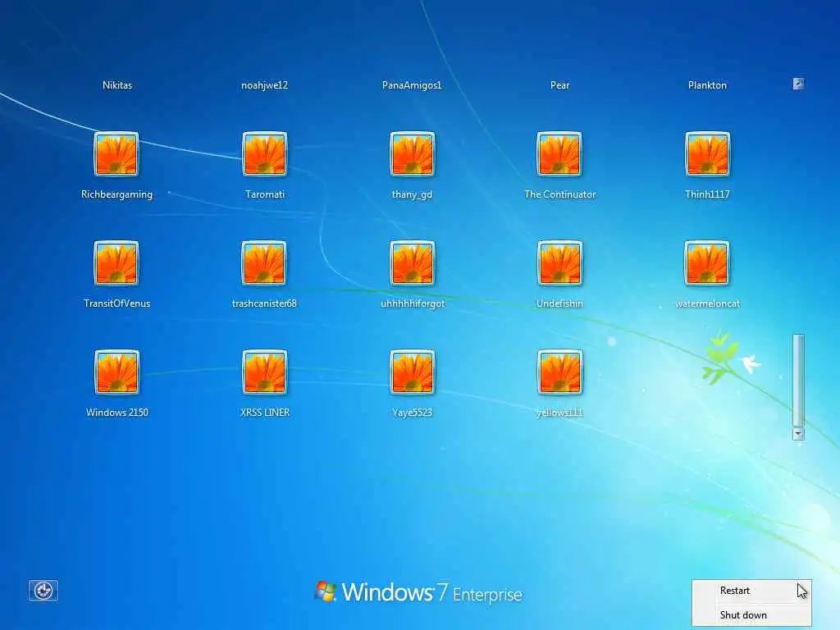
Task: Select the watermeloncat account picture
Action: 707,263
